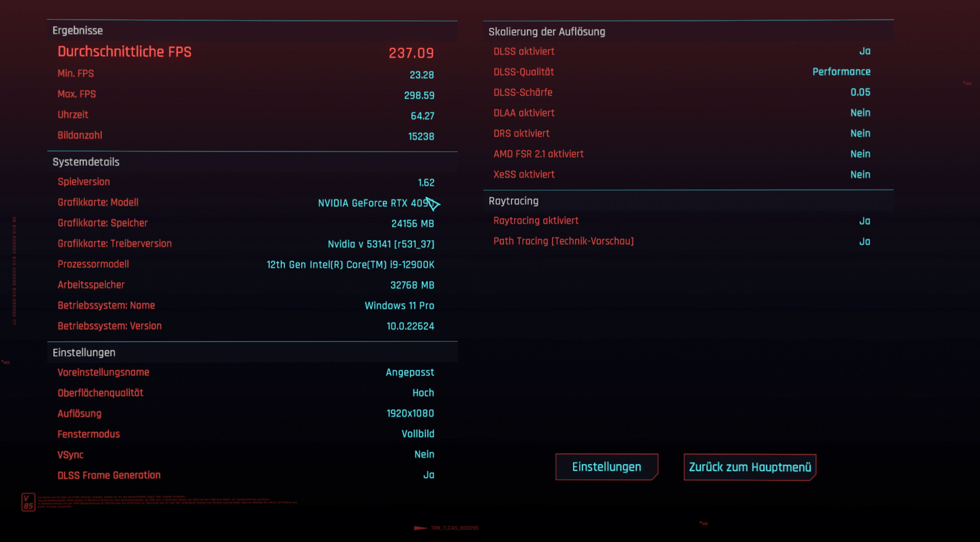Open the DLSS-Qualität Performance selector

pyautogui.click(x=841, y=71)
